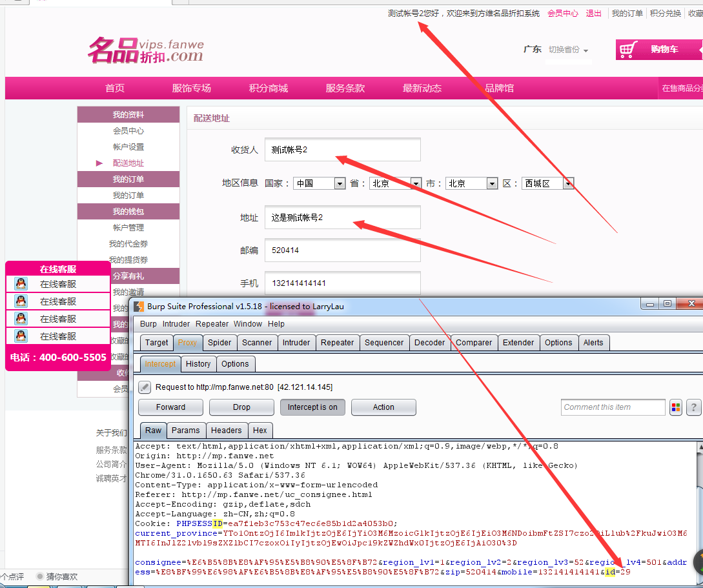Click the Comment this item field
This screenshot has height=588, width=703.
point(613,407)
